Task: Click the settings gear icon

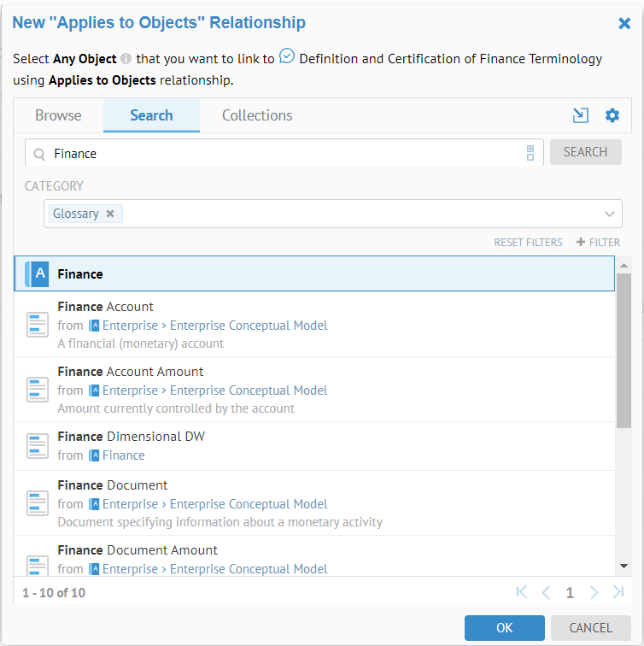Action: [x=612, y=115]
